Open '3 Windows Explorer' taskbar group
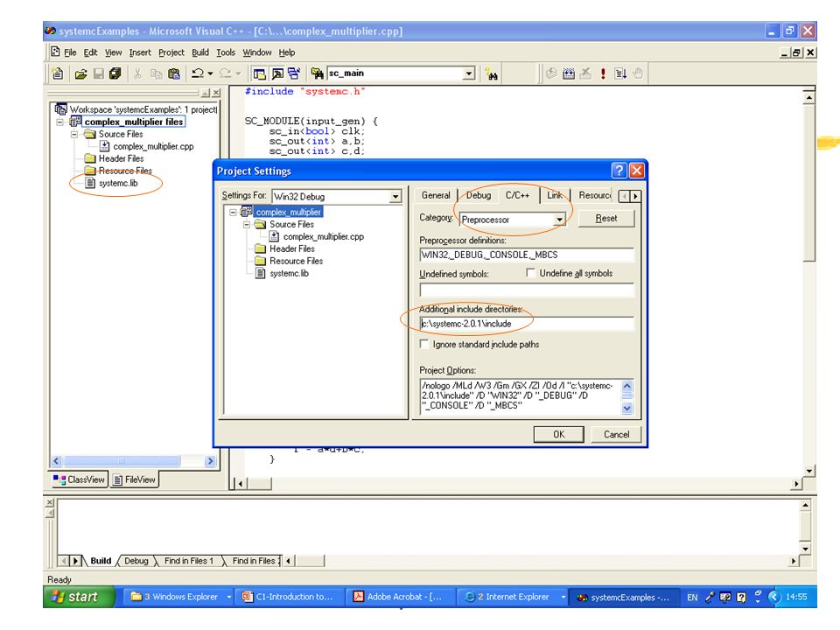This screenshot has height=630, width=840. 180,597
